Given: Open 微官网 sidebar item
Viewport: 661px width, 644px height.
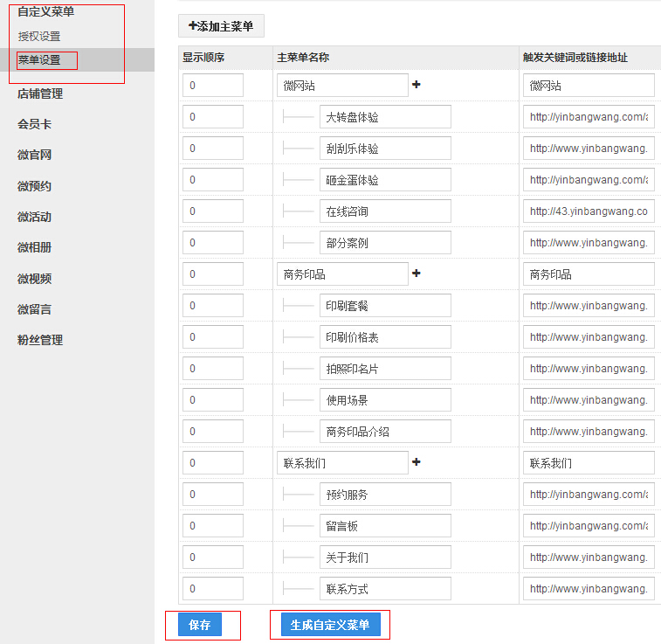Looking at the screenshot, I should (x=34, y=155).
